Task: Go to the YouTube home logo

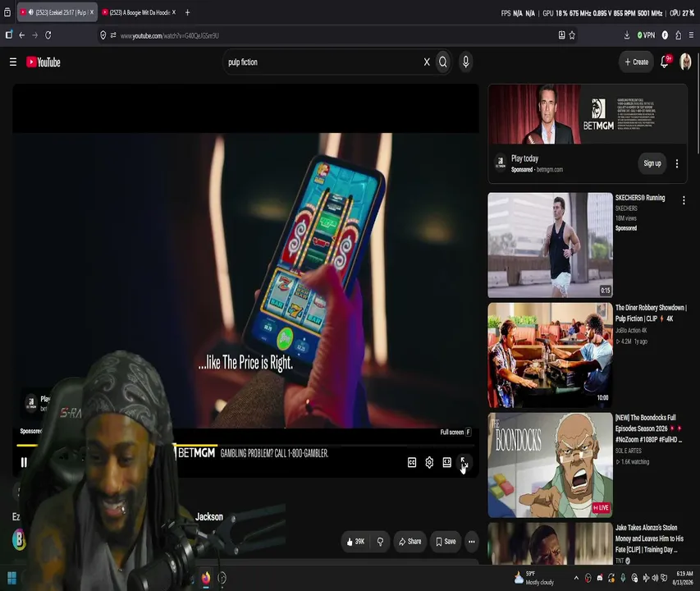Action: coord(43,62)
